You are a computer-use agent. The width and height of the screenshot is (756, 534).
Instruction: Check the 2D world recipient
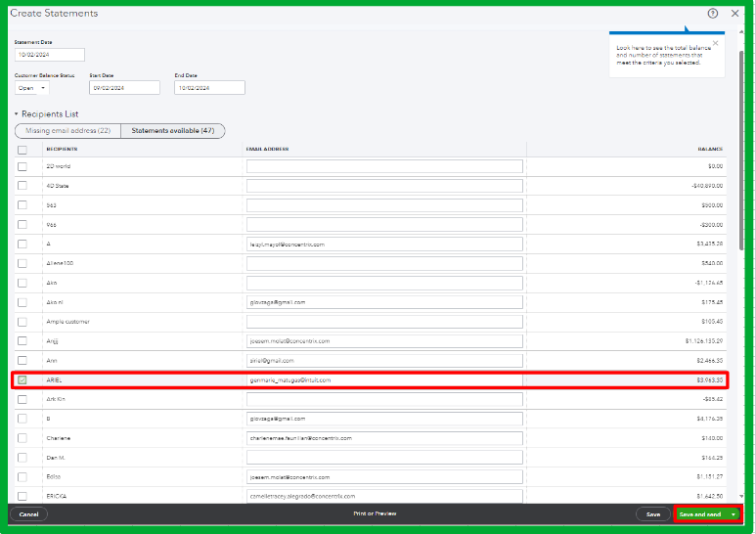[22, 166]
